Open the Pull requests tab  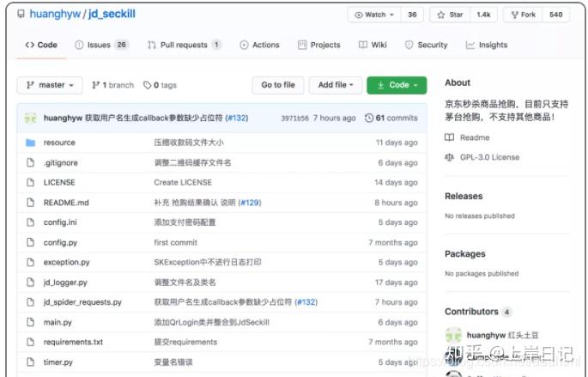click(x=184, y=45)
